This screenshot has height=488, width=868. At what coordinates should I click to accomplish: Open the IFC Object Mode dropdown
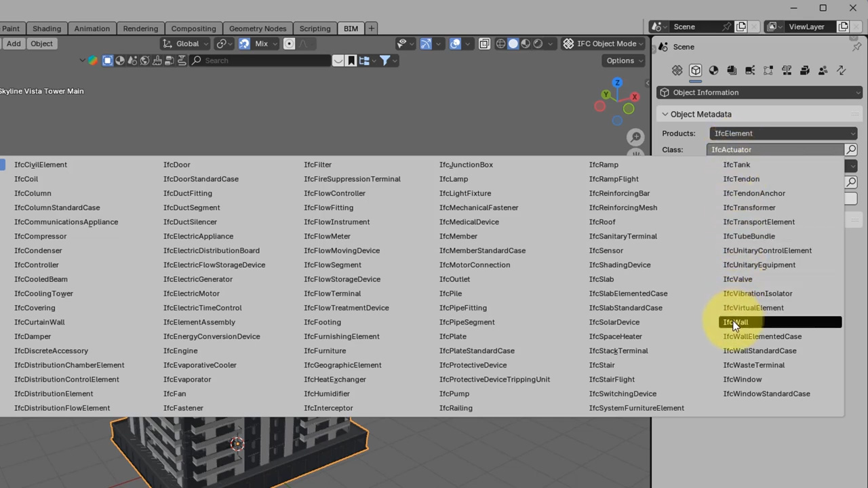click(x=606, y=44)
